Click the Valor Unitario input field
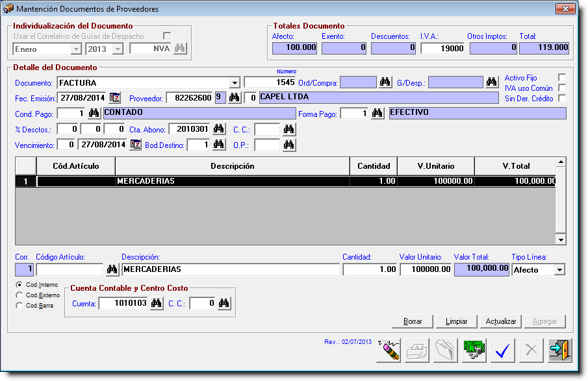This screenshot has height=381, width=588. click(x=426, y=269)
